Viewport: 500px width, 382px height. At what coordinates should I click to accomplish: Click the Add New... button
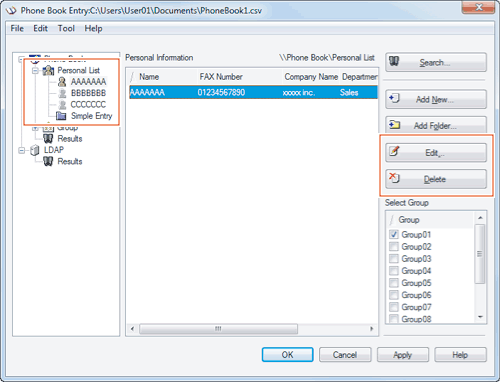(x=436, y=99)
